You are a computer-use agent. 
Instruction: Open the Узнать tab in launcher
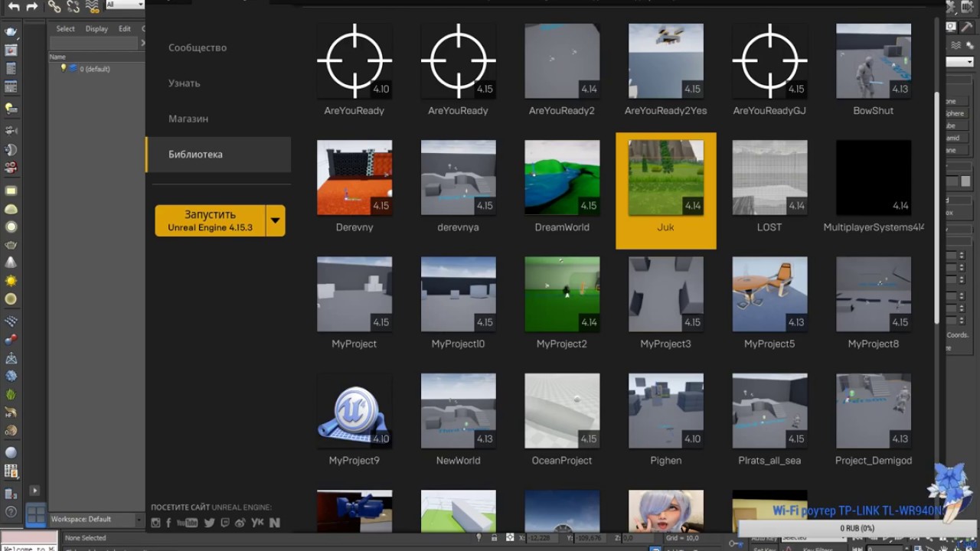pos(185,83)
